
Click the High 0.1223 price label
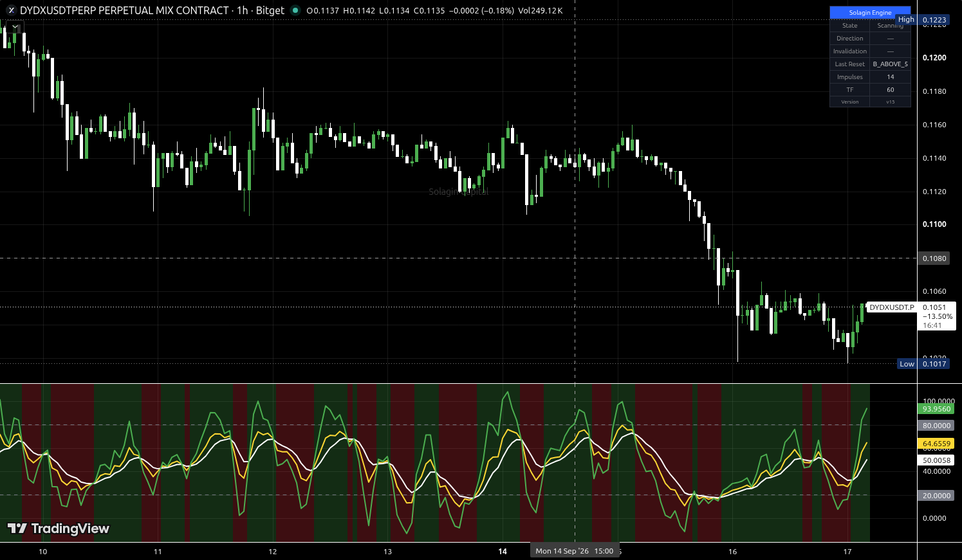point(922,20)
